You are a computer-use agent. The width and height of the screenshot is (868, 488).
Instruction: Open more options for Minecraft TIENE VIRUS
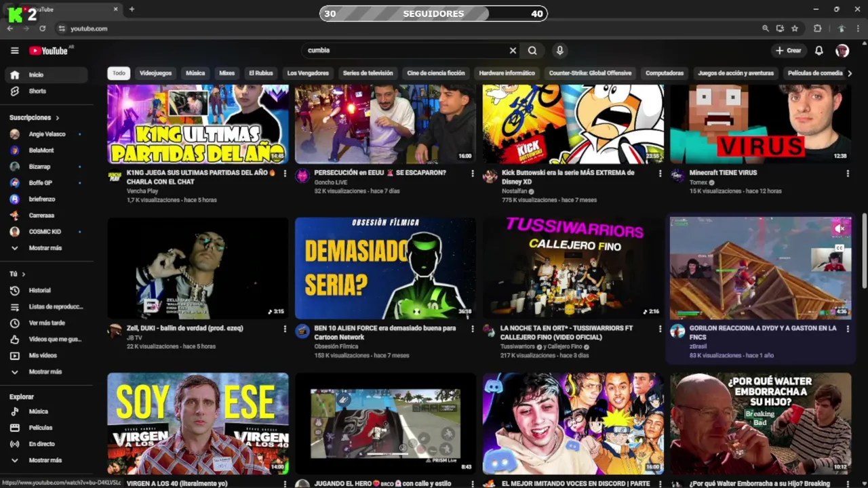(848, 174)
